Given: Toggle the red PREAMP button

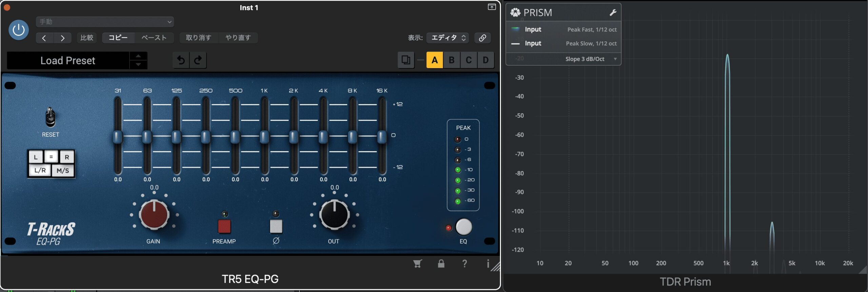Looking at the screenshot, I should point(224,226).
